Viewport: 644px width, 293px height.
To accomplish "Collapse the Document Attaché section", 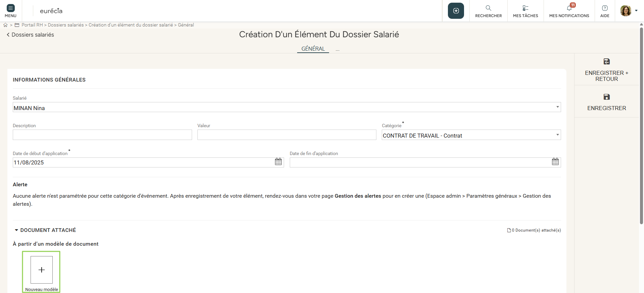I will (x=16, y=230).
